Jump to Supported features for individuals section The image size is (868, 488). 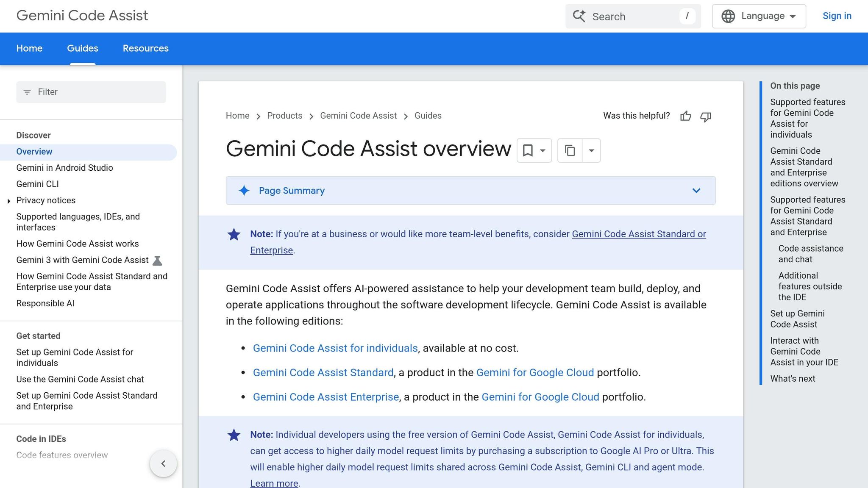click(x=807, y=118)
